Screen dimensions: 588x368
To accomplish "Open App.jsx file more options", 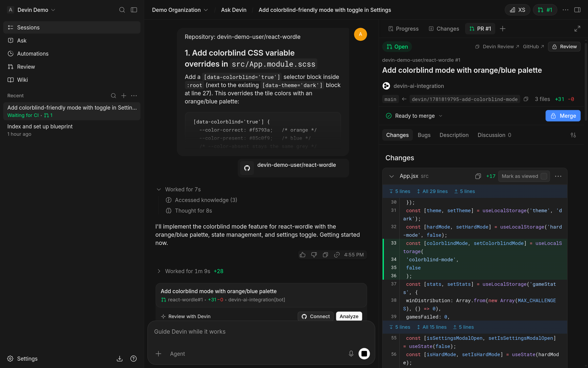I will coord(558,176).
